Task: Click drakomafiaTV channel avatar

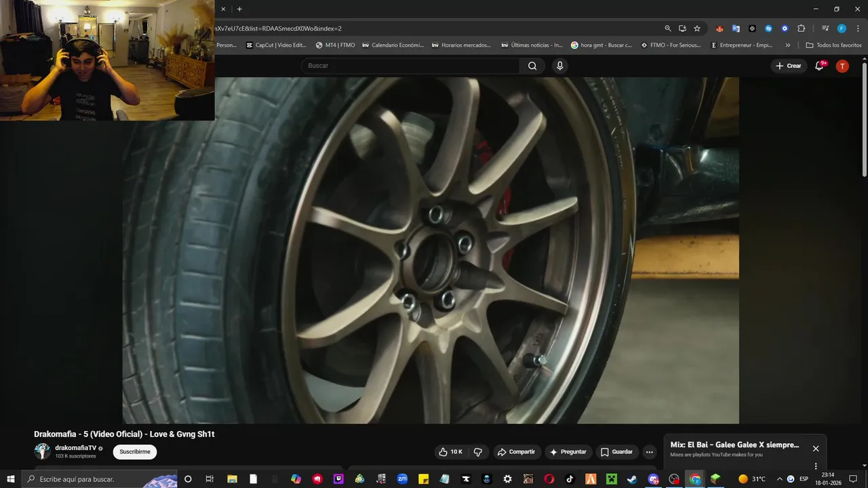Action: (x=42, y=451)
